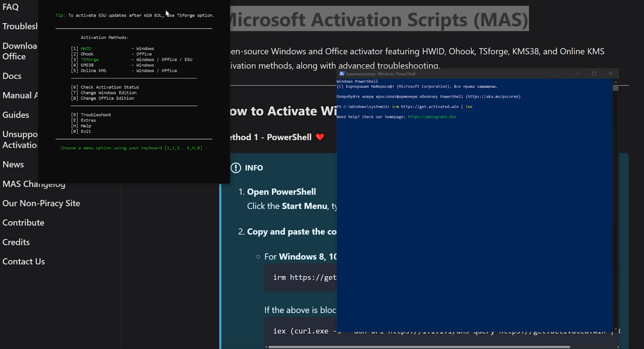Click the '[2] Ohook' option text
This screenshot has height=349, width=644.
(82, 54)
